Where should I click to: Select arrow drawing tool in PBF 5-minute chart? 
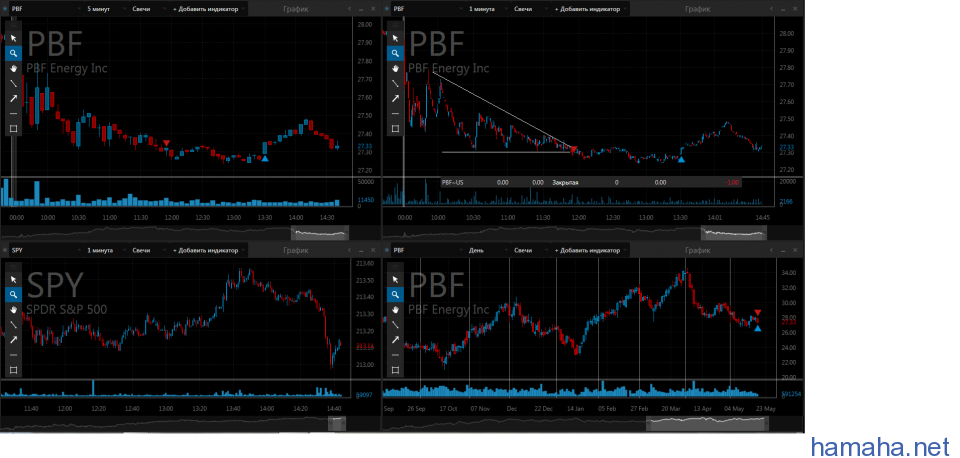coord(13,98)
